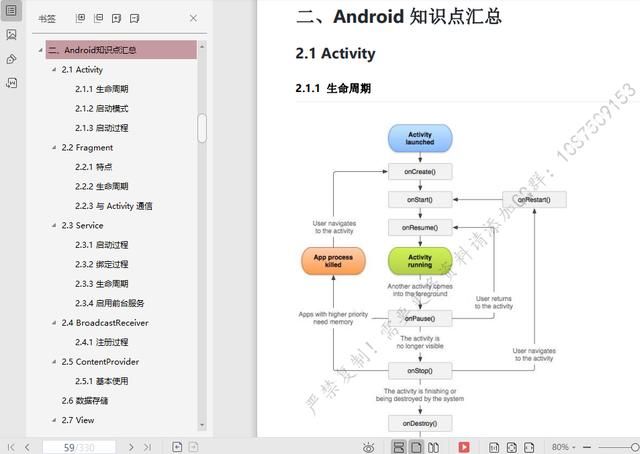Click the zoom slider track
This screenshot has height=454, width=640.
[x=614, y=447]
